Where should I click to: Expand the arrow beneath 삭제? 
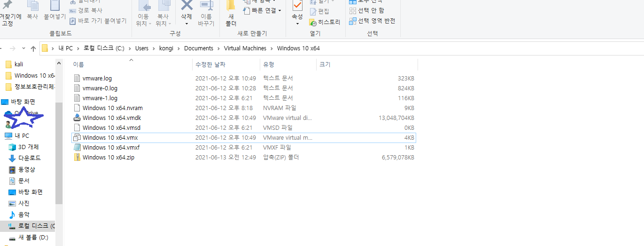click(x=186, y=24)
